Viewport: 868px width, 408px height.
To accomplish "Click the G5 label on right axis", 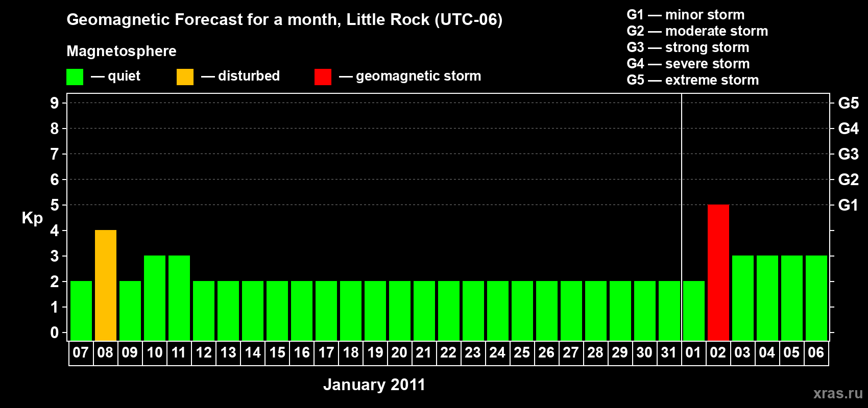I will [848, 103].
